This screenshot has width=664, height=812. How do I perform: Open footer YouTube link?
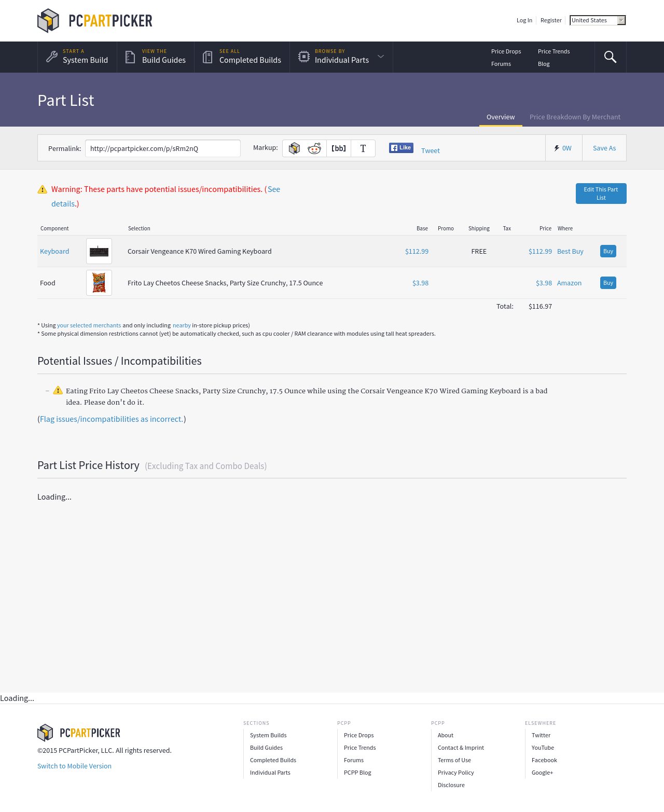pyautogui.click(x=543, y=748)
